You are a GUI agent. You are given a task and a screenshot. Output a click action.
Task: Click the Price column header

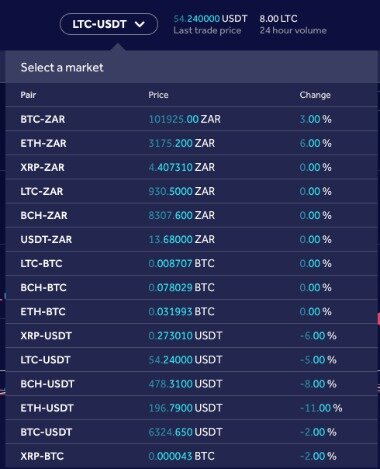click(x=158, y=95)
